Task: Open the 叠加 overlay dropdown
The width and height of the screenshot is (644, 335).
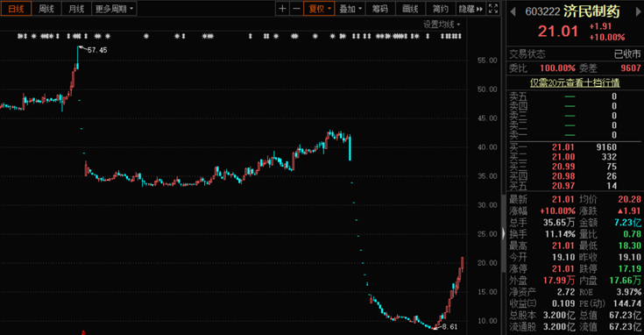Action: coord(350,9)
